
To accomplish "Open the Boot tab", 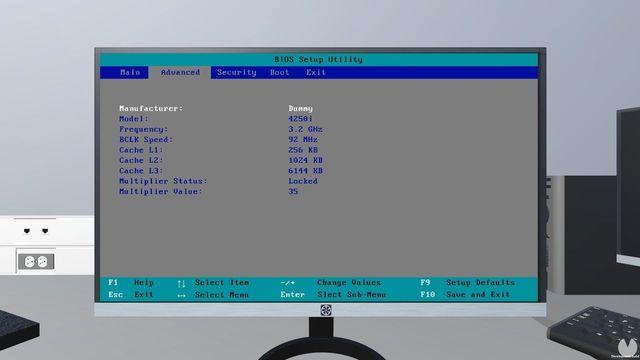I will pyautogui.click(x=279, y=72).
